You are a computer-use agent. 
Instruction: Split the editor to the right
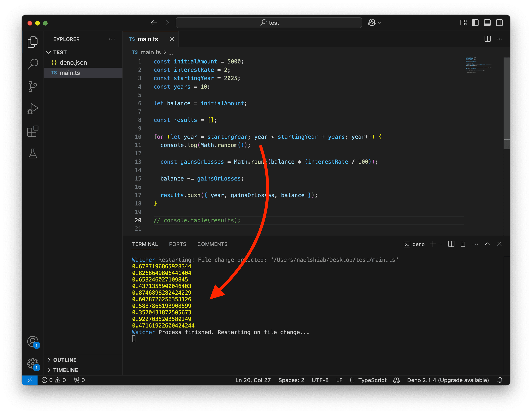coord(488,39)
